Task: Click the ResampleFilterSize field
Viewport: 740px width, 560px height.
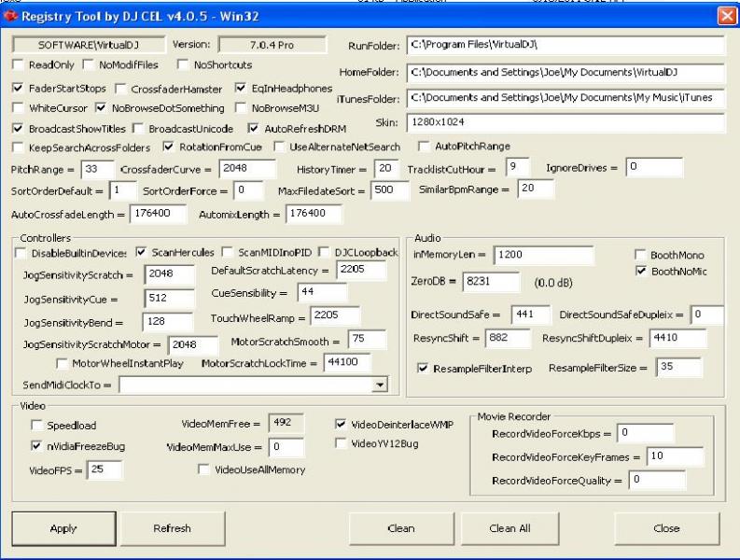Action: [679, 367]
